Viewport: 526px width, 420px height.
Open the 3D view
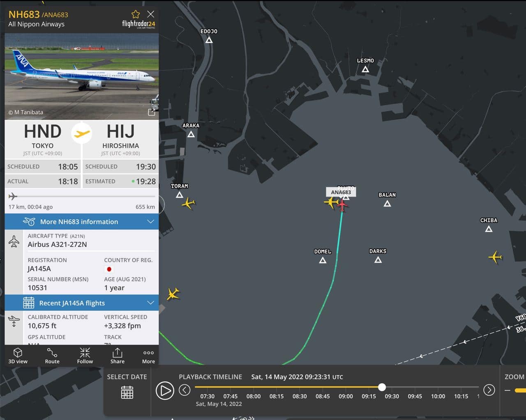click(x=18, y=356)
